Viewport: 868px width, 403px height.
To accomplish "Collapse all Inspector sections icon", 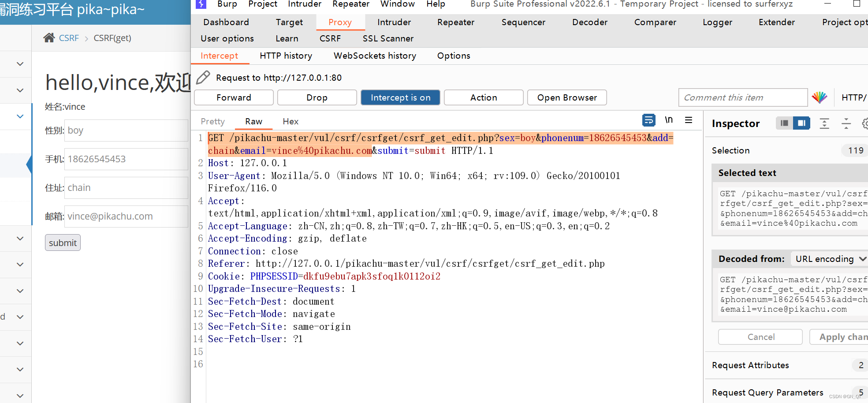I will click(846, 123).
